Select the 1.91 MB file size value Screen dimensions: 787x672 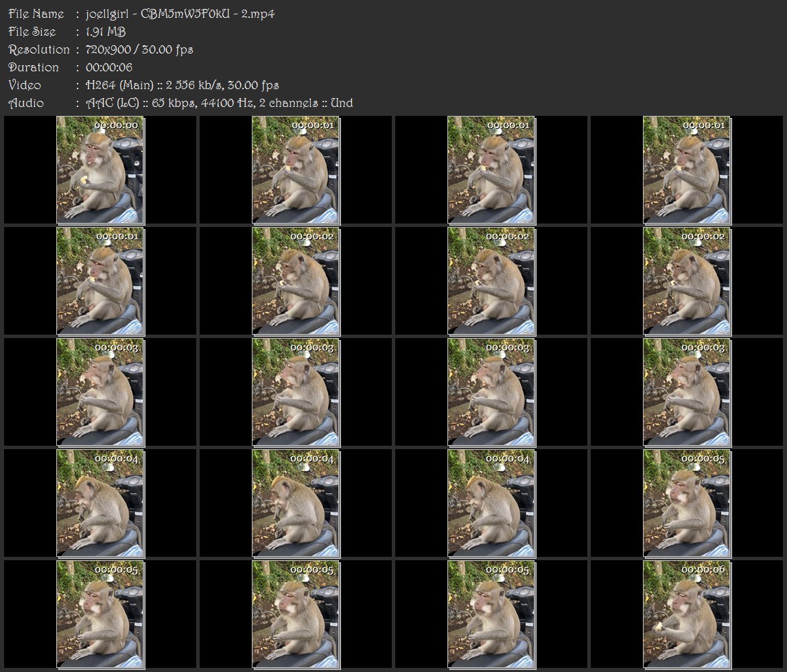pos(106,32)
